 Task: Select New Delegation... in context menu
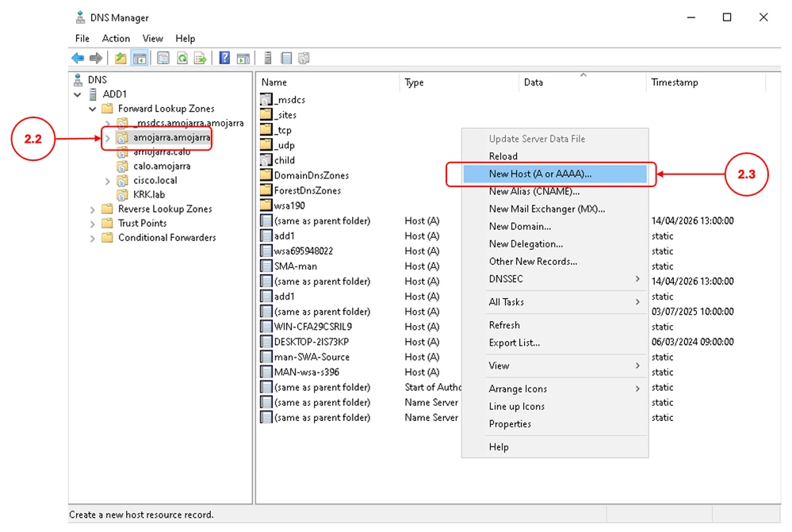tap(555, 244)
